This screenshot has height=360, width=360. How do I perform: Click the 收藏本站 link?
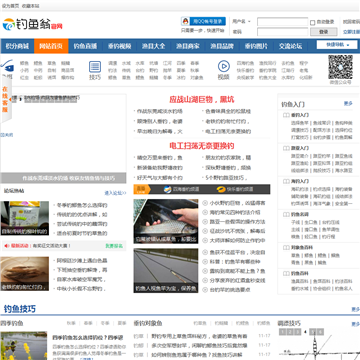pyautogui.click(x=30, y=6)
